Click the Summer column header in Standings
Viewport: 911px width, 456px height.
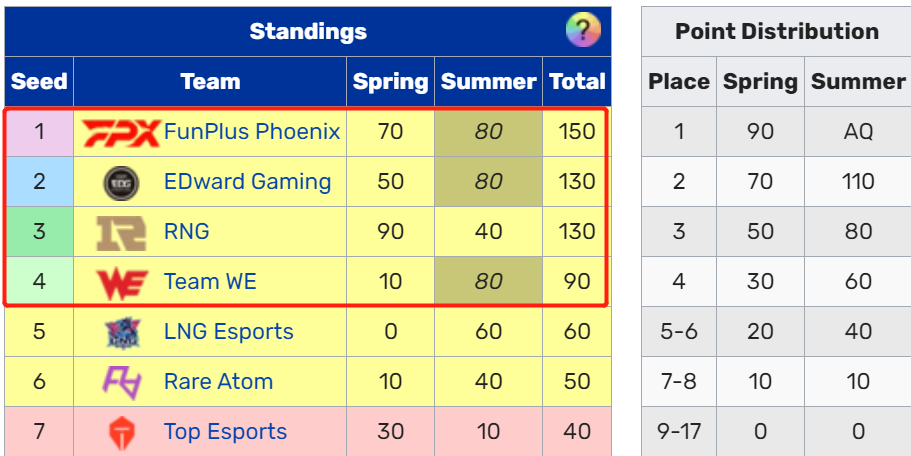tap(488, 82)
